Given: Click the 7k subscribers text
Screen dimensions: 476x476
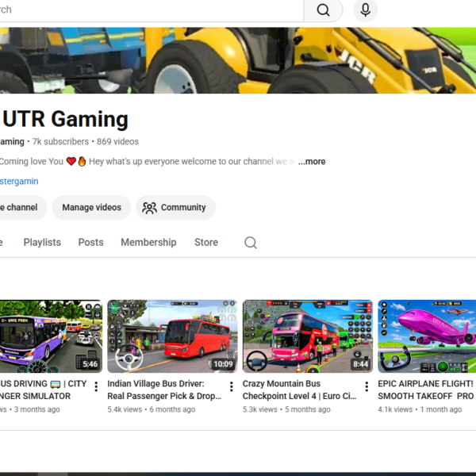Looking at the screenshot, I should tap(60, 142).
